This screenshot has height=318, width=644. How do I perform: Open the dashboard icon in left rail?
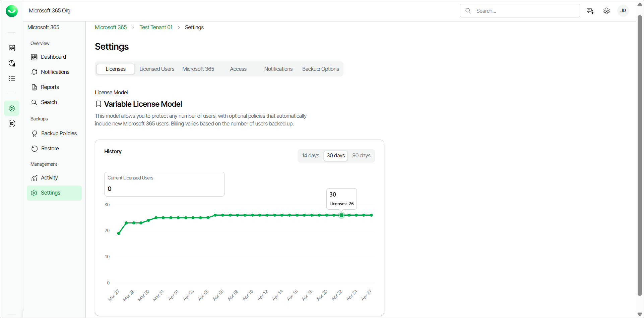click(12, 48)
